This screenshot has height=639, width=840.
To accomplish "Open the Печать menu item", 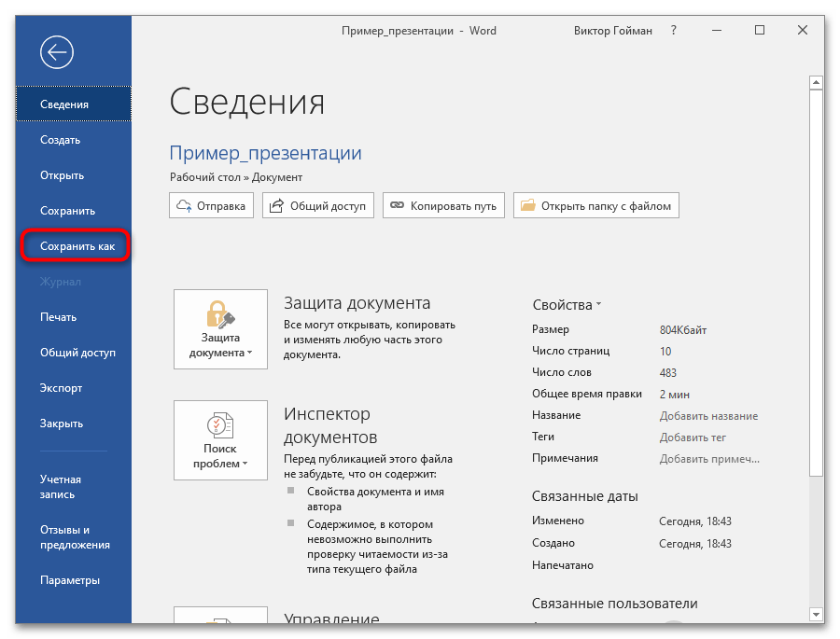I will [x=74, y=317].
